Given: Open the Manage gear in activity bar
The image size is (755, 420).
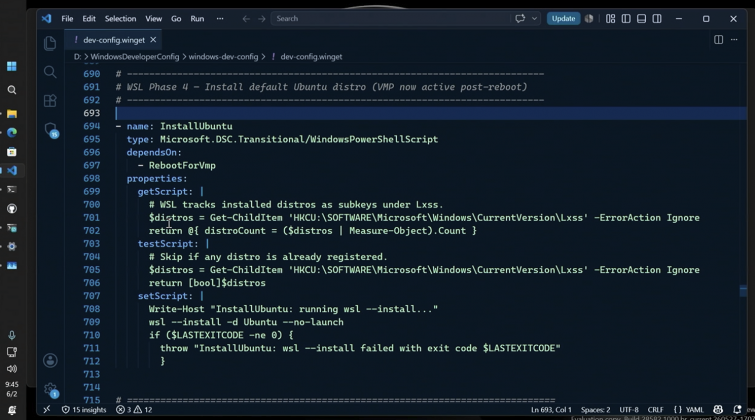Looking at the screenshot, I should [51, 390].
